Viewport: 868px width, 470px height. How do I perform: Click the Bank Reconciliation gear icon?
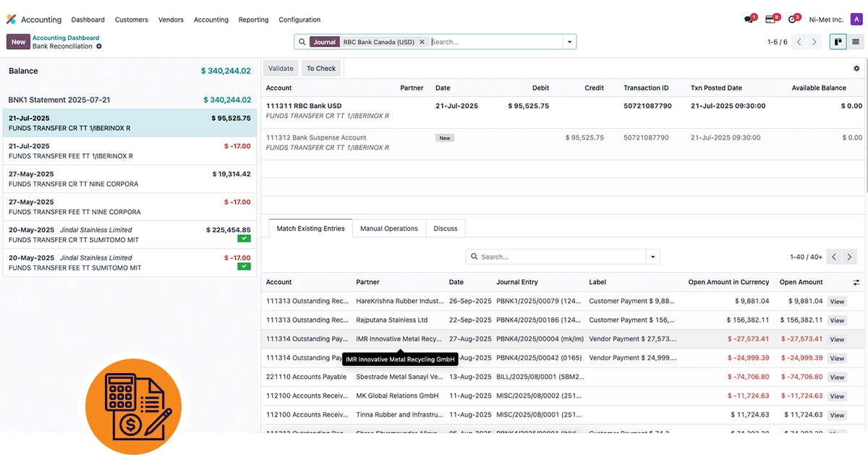(x=99, y=46)
